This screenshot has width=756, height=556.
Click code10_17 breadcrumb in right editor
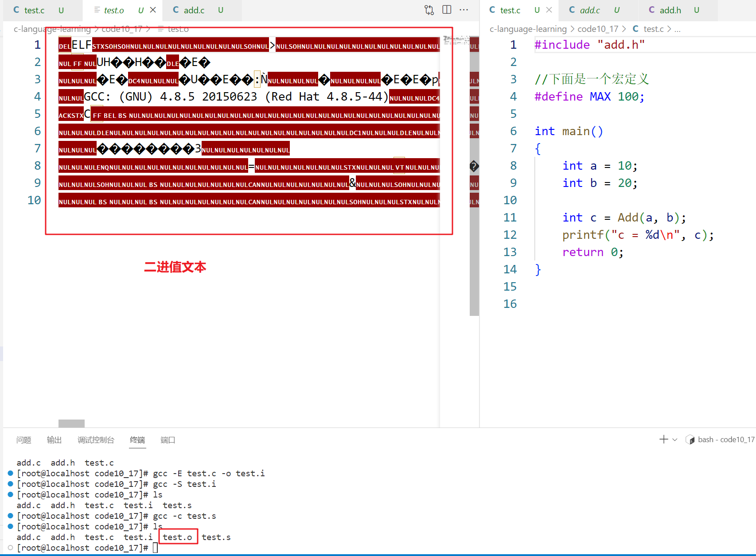click(598, 29)
